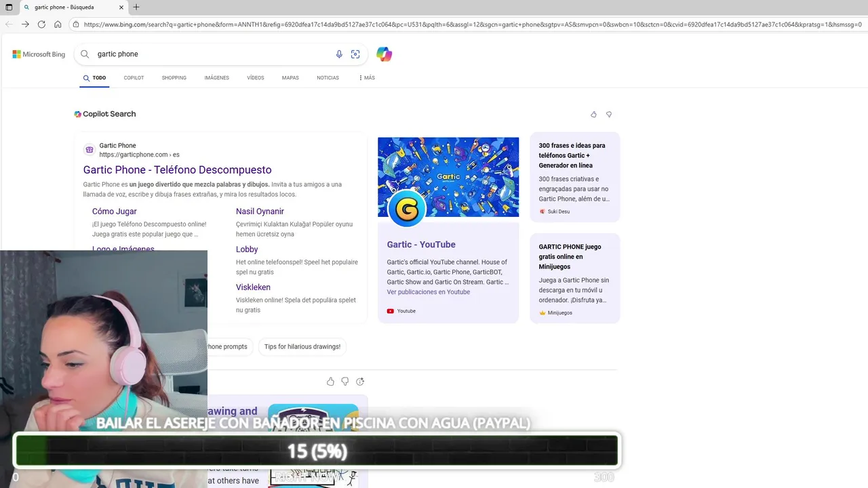The width and height of the screenshot is (868, 488).
Task: Click the browser back arrow
Action: pyautogui.click(x=9, y=24)
